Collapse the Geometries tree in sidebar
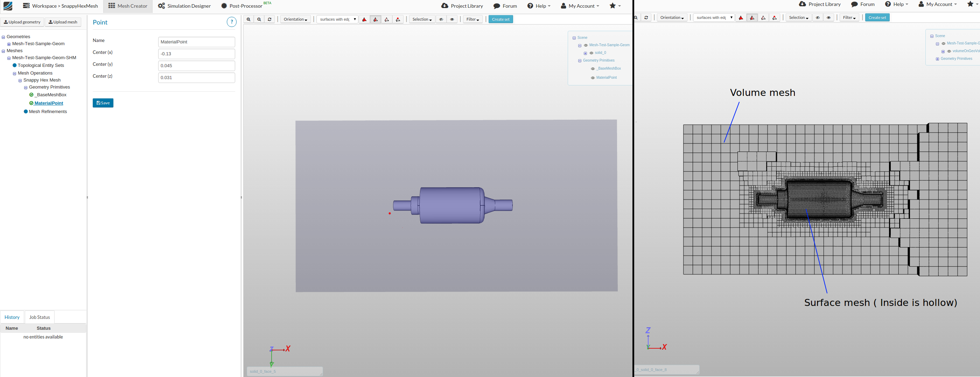This screenshot has width=980, height=377. point(3,37)
